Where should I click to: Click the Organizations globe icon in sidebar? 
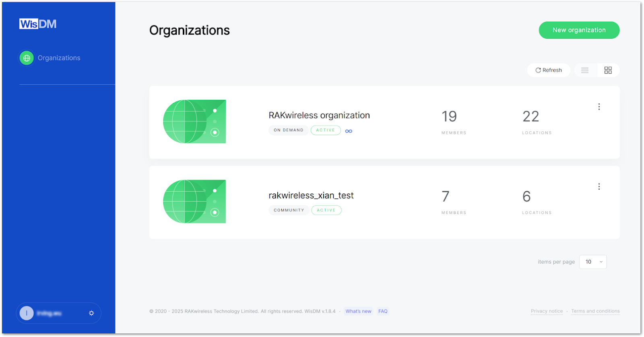tap(27, 58)
